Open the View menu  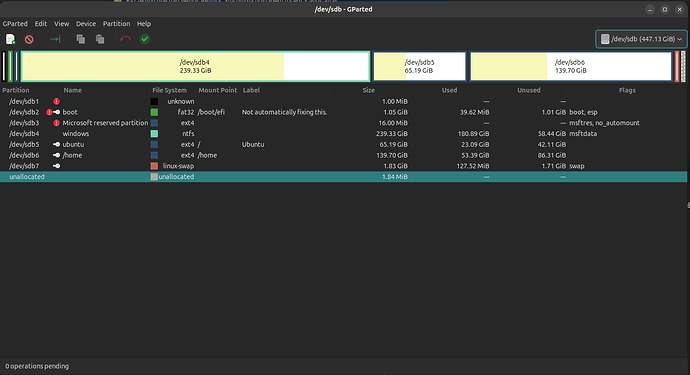[x=62, y=24]
